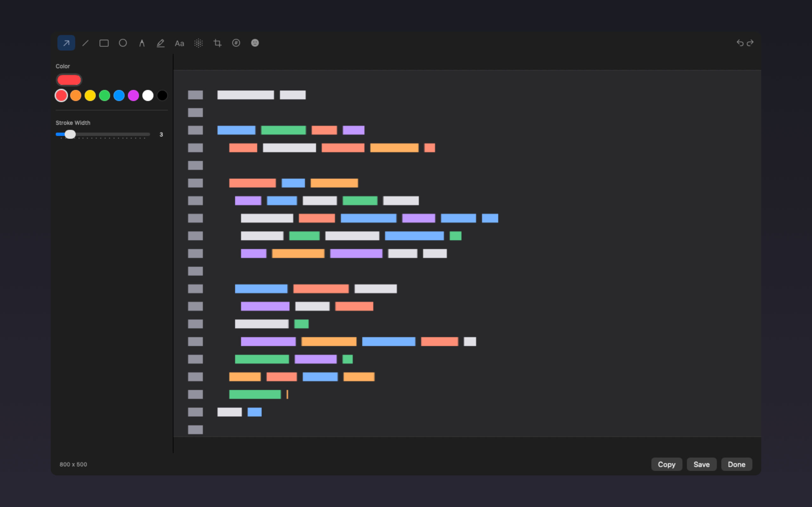This screenshot has height=507, width=812.
Task: Select the Arrow annotation tool
Action: [x=66, y=43]
